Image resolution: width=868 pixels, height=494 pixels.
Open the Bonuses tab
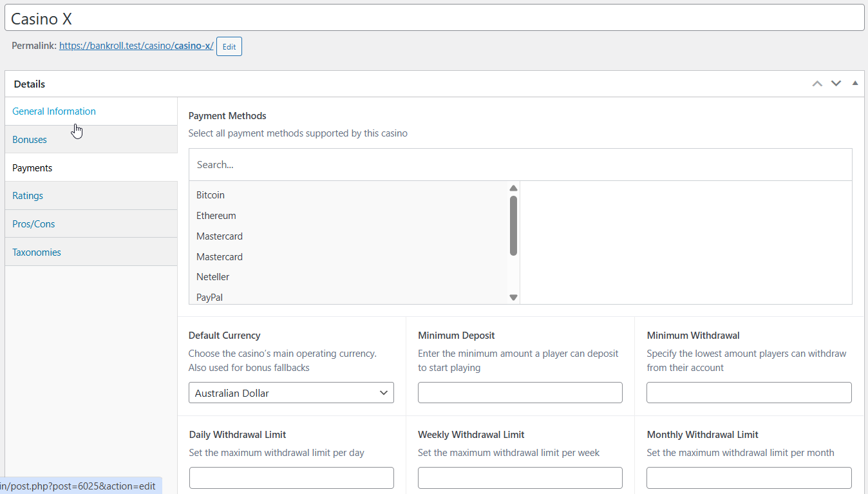[30, 140]
